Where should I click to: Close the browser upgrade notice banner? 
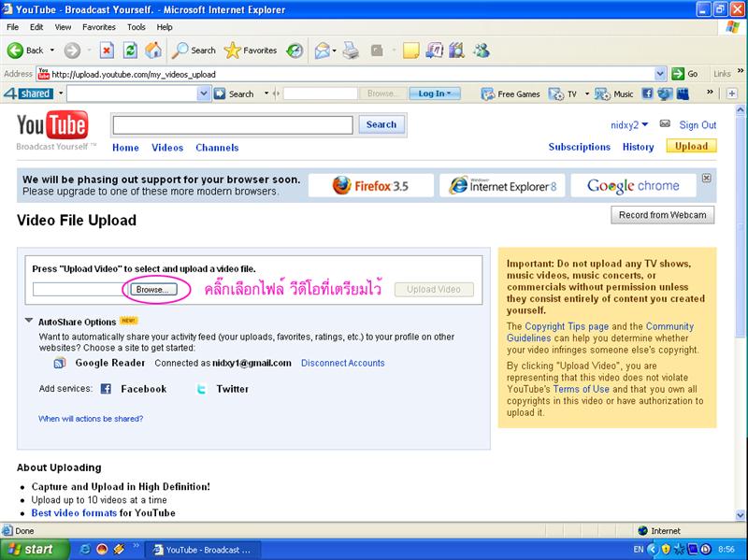[x=707, y=178]
